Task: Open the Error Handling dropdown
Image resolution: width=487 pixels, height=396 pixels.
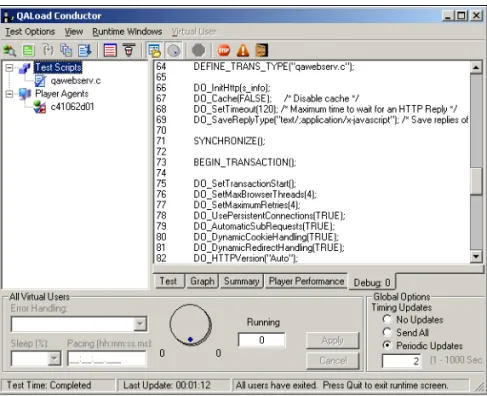Action: (140, 324)
